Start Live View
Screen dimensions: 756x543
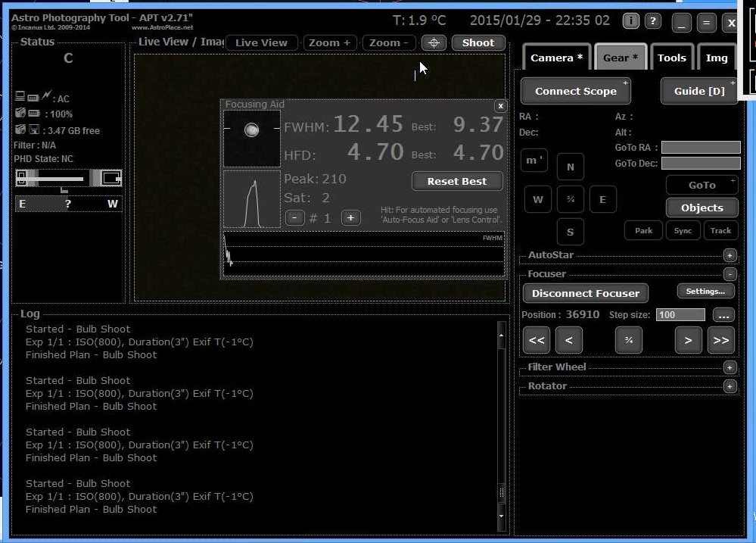click(261, 43)
